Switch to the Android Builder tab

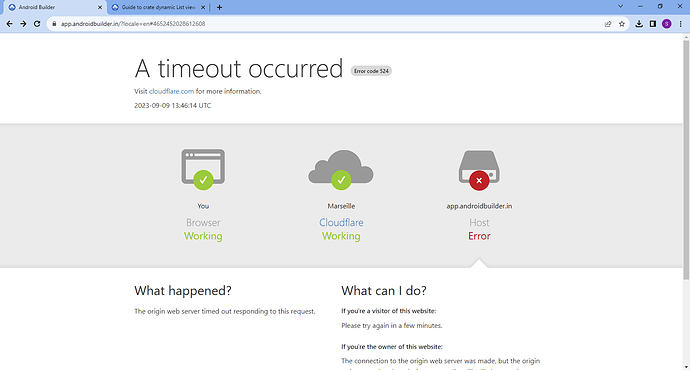tap(54, 7)
